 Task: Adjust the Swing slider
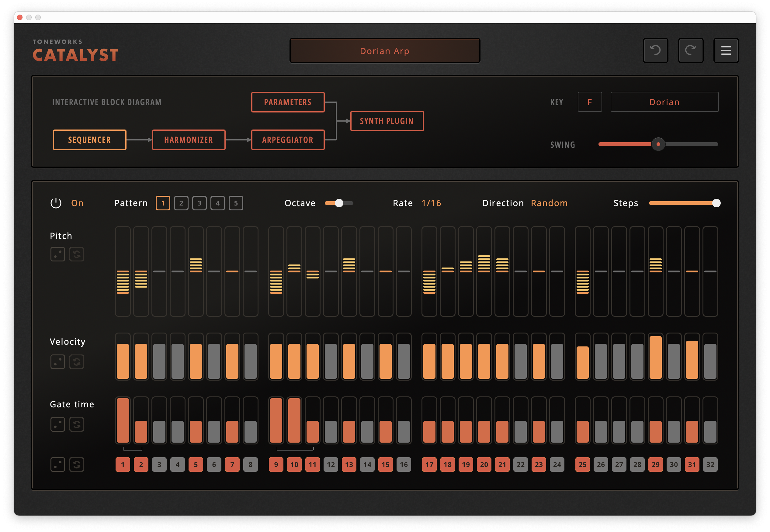coord(658,144)
